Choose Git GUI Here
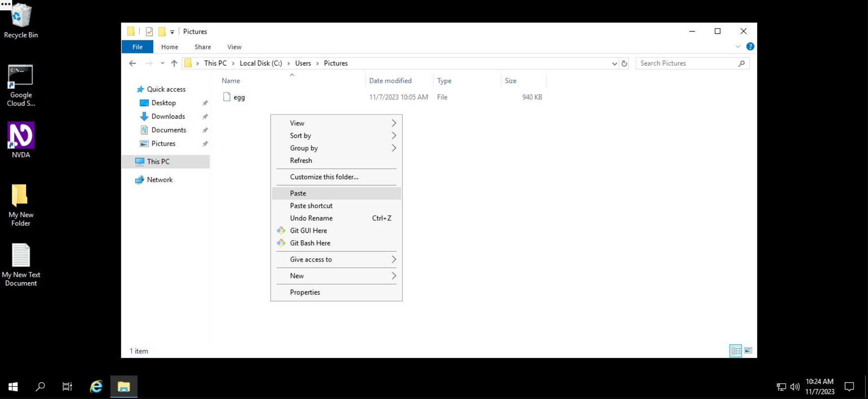Screen dimensions: 868x399 point(337,231)
